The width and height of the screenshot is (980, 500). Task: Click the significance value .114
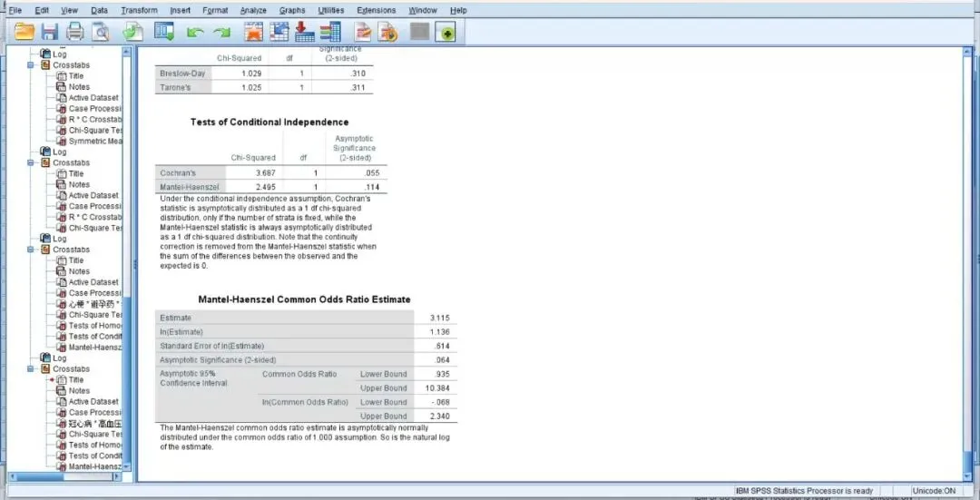371,187
